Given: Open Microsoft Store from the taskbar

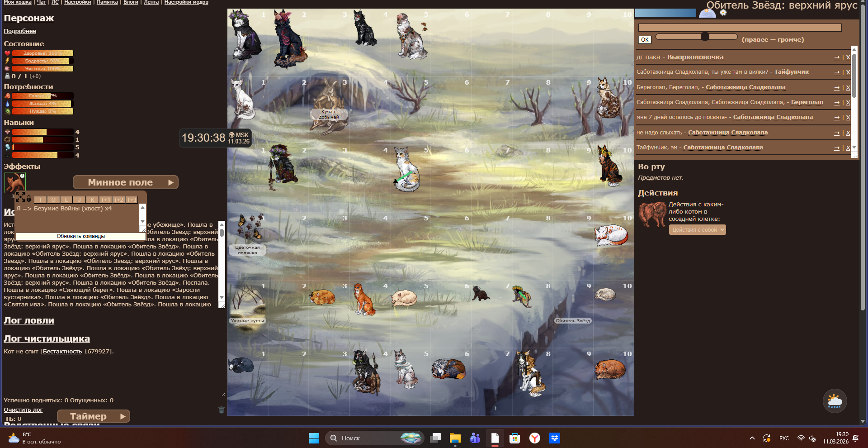Looking at the screenshot, I should [x=514, y=438].
